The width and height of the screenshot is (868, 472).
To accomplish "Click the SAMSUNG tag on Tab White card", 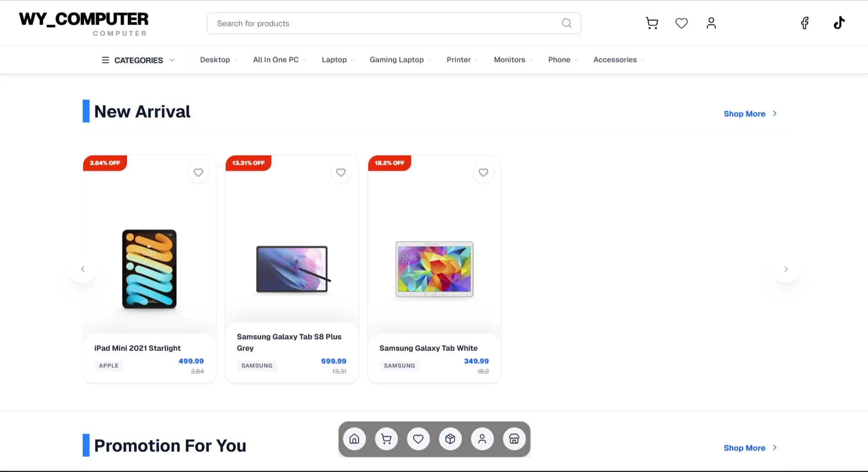I will 399,366.
